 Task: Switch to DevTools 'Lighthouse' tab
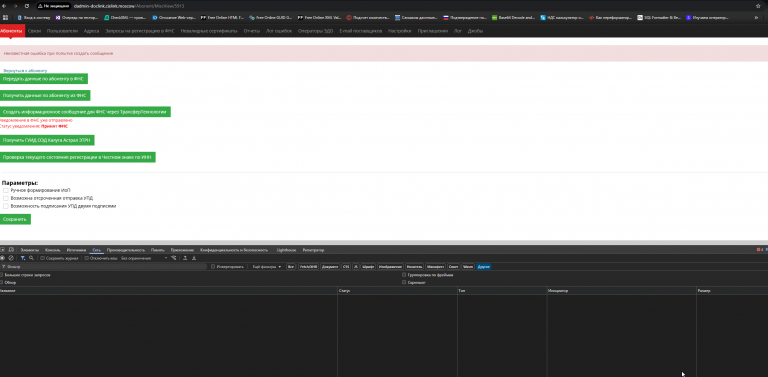coord(286,250)
